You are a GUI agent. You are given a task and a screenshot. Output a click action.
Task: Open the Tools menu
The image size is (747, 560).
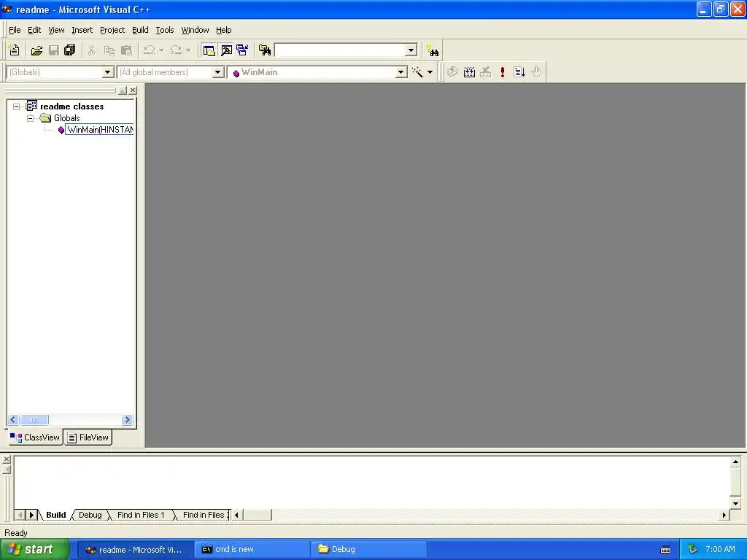[x=165, y=30]
